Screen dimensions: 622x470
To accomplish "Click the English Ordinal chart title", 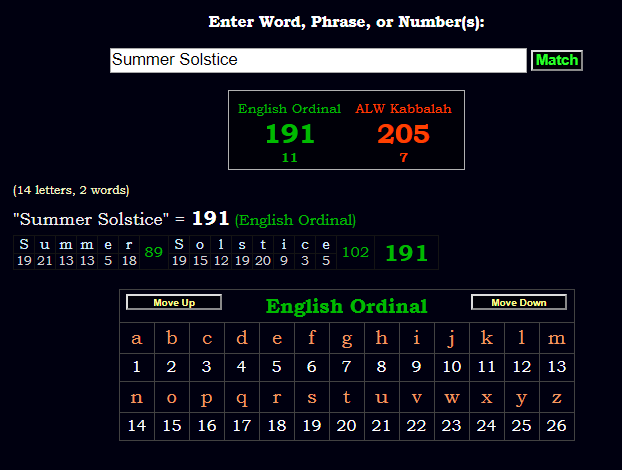I will click(x=346, y=306).
